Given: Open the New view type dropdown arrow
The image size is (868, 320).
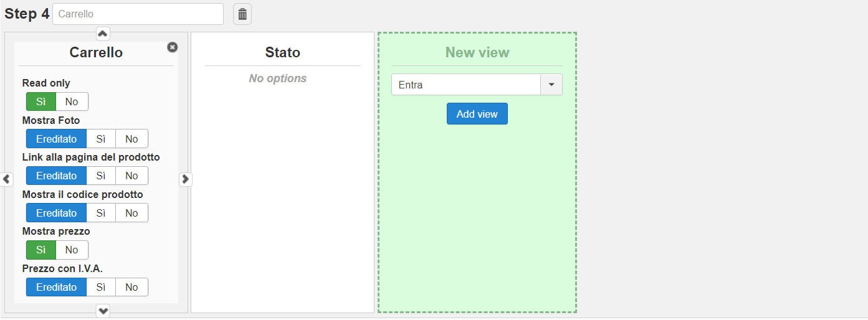Looking at the screenshot, I should pyautogui.click(x=551, y=85).
